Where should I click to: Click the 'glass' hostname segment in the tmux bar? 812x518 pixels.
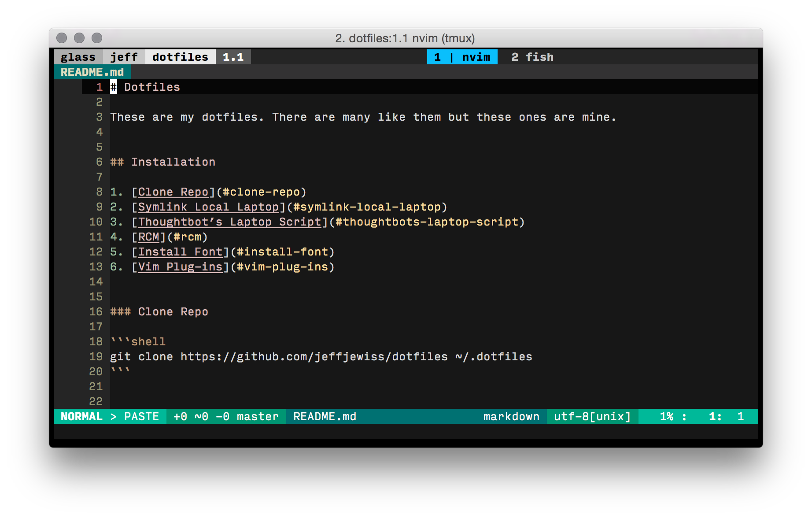tap(78, 57)
